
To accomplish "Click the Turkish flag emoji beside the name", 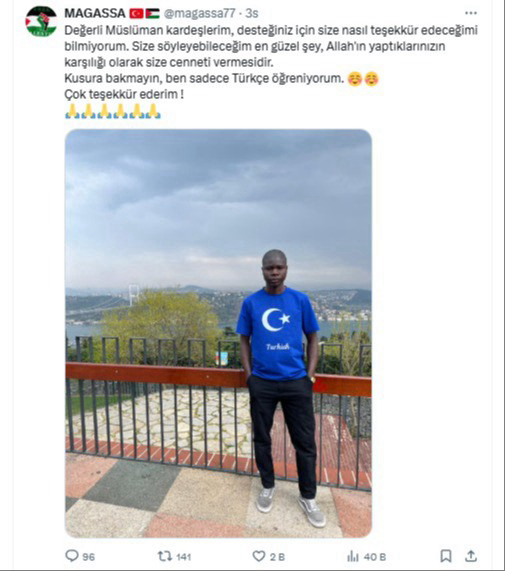I will (137, 13).
